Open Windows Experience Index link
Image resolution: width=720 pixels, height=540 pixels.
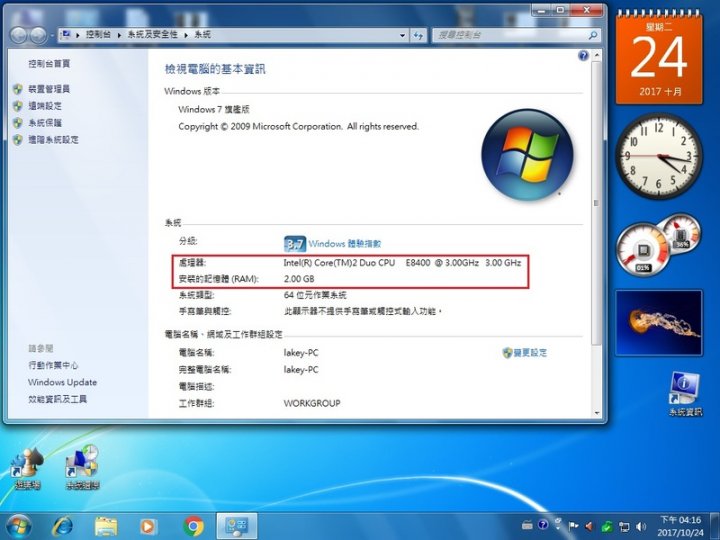pos(345,244)
